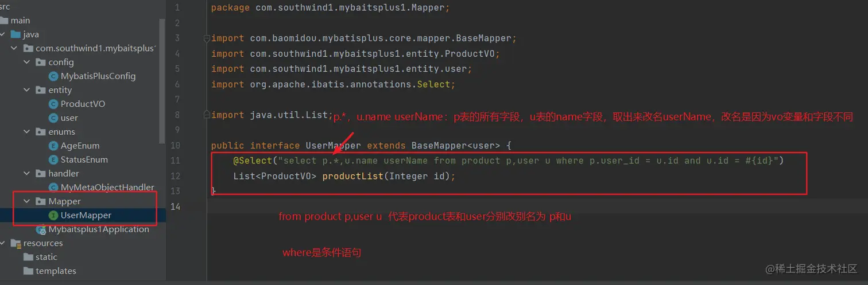The width and height of the screenshot is (868, 285).
Task: Collapse the handler package chevron
Action: click(x=27, y=173)
